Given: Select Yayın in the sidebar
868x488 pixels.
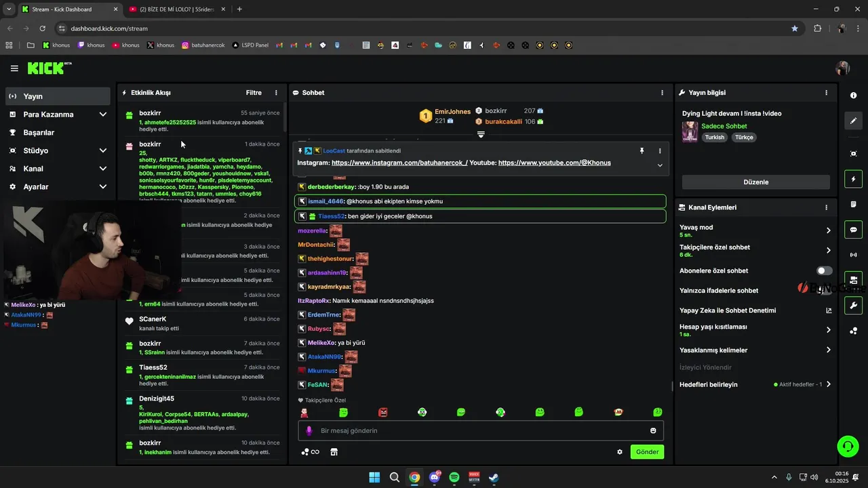Looking at the screenshot, I should point(58,96).
